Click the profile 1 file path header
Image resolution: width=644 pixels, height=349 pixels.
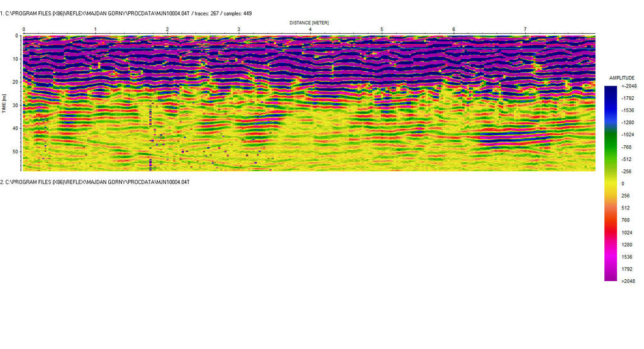coord(126,13)
